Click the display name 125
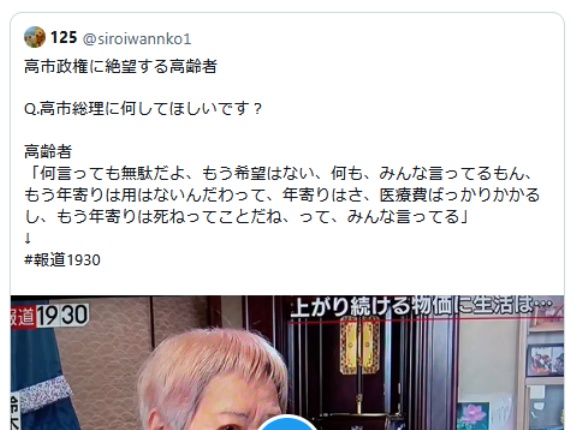576x430 pixels. (x=64, y=38)
